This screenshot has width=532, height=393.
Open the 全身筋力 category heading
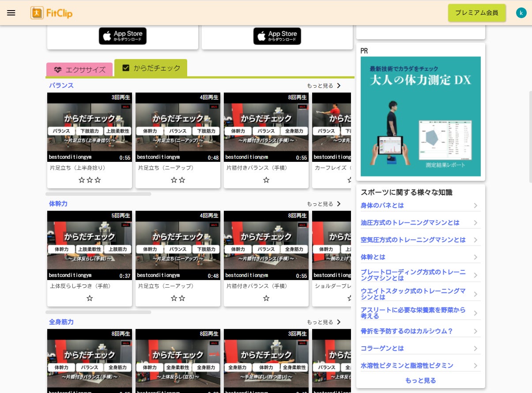pyautogui.click(x=61, y=322)
